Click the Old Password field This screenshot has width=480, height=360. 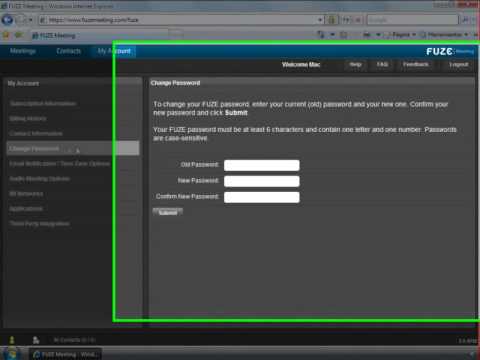click(x=262, y=165)
